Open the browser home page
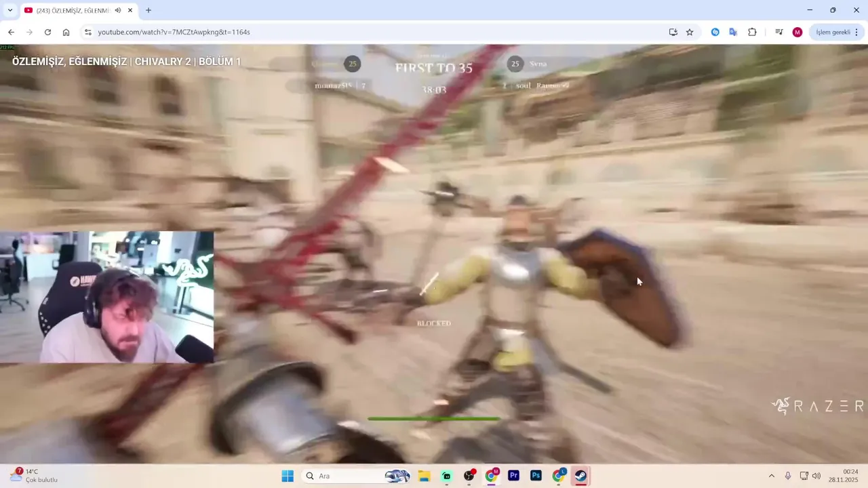 [x=66, y=32]
